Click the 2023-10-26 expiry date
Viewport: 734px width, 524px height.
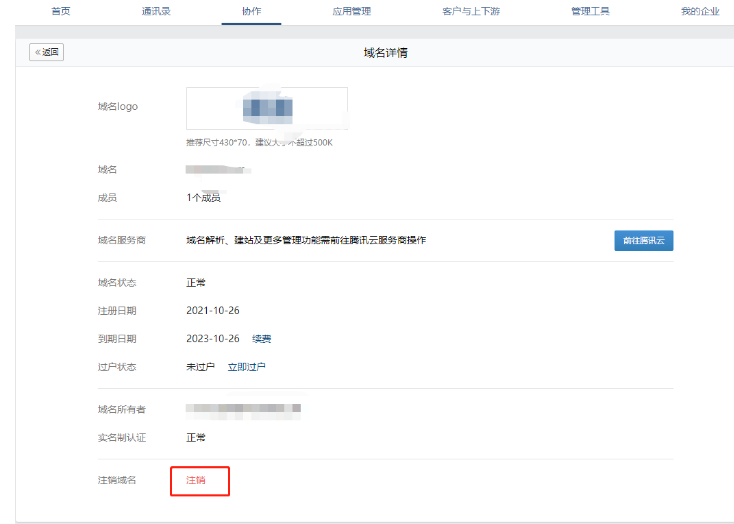click(212, 339)
